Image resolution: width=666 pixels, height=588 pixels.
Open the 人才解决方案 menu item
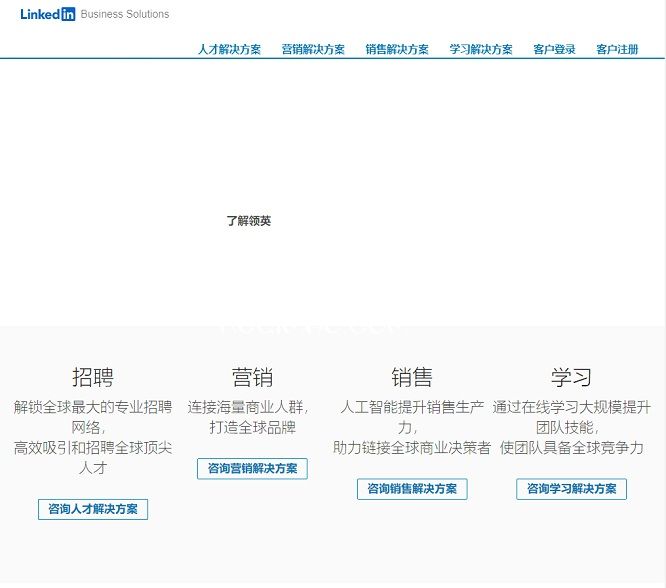point(229,49)
